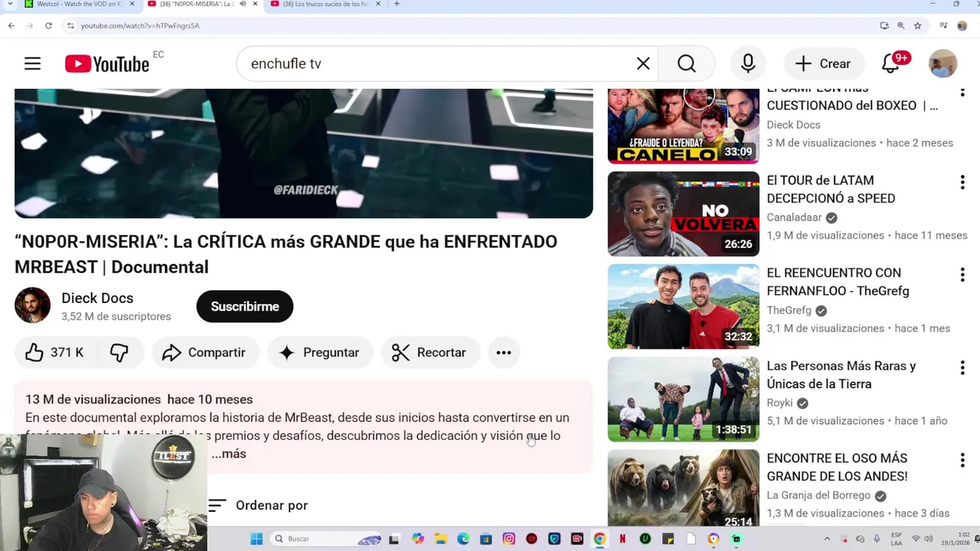980x551 pixels.
Task: Go back with the browser back arrow
Action: [11, 25]
